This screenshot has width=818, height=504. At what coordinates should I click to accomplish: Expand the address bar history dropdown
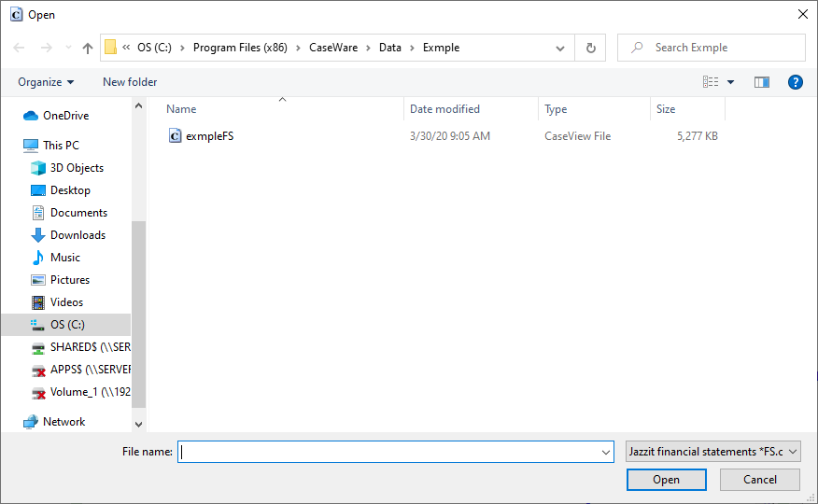coord(559,48)
